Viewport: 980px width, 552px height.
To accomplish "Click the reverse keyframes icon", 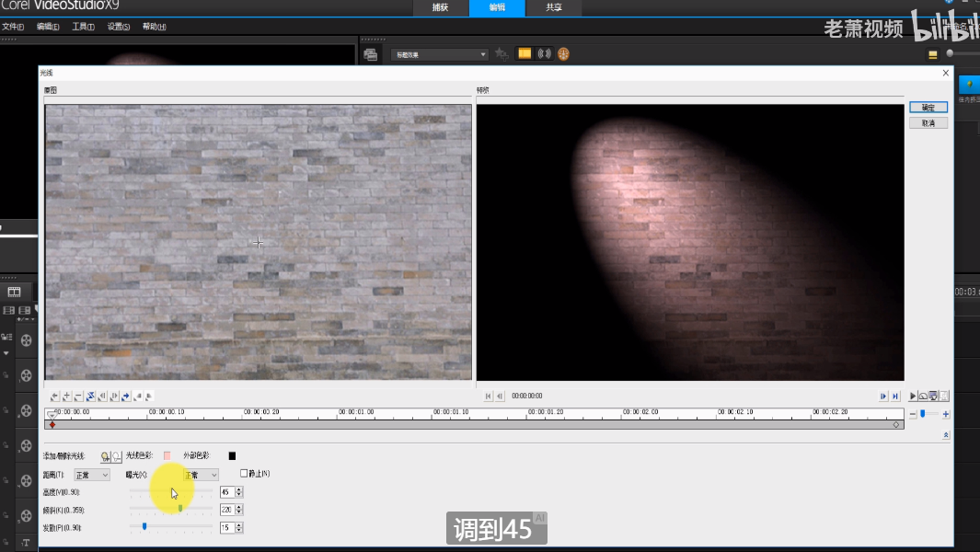I will 90,397.
